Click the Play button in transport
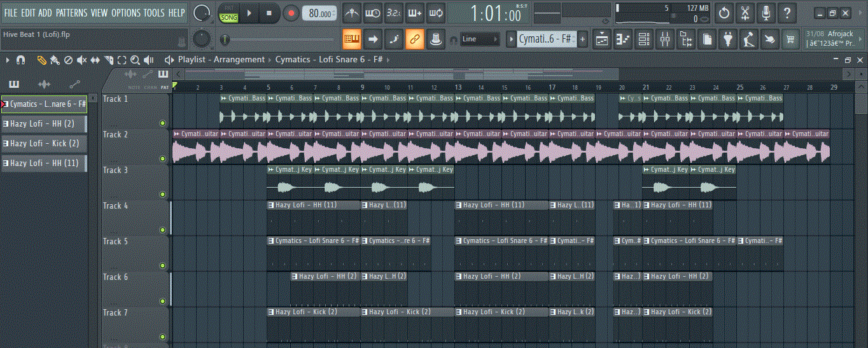The height and width of the screenshot is (348, 868). 249,13
